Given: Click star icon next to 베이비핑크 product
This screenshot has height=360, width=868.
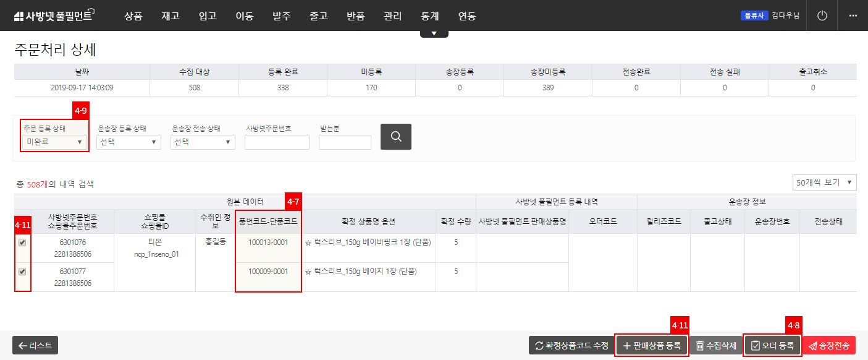Looking at the screenshot, I should pyautogui.click(x=308, y=242).
